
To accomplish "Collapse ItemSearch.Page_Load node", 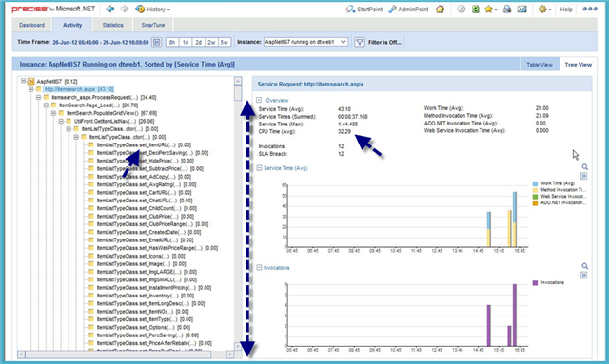I will 47,105.
